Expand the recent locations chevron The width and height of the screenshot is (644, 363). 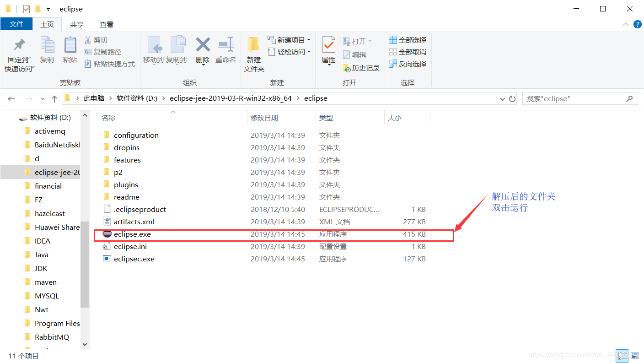point(43,98)
